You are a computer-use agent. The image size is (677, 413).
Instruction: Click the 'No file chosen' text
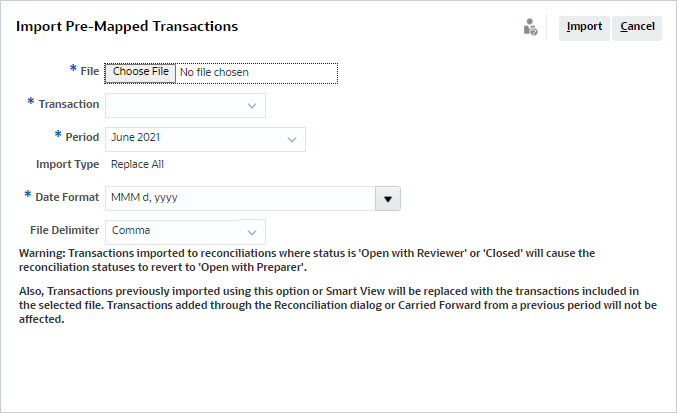(x=214, y=72)
